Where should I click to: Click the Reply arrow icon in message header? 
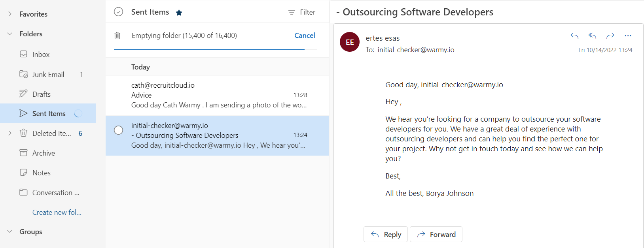(574, 36)
